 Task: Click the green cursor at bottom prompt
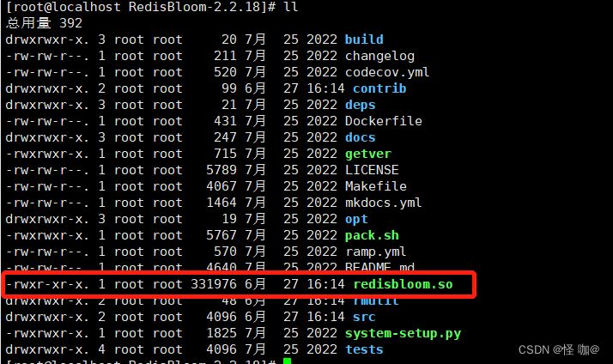(288, 361)
